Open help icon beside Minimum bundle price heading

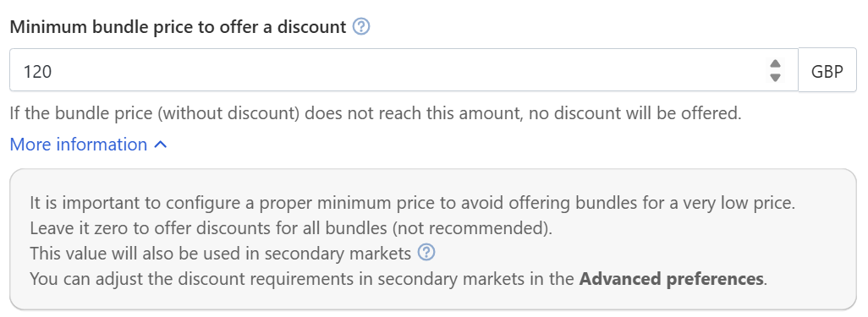361,26
